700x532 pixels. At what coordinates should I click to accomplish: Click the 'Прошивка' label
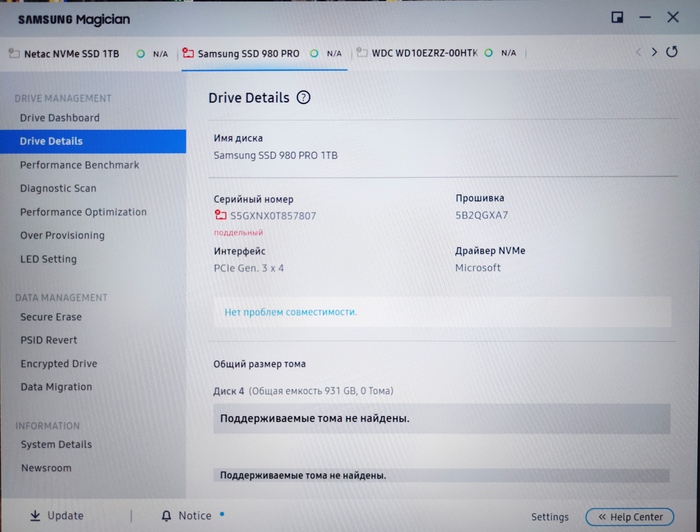point(479,198)
